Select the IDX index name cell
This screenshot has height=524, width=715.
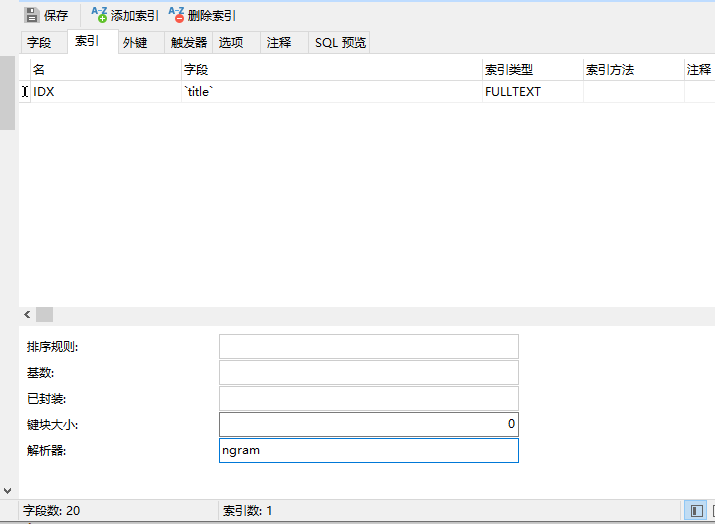pos(106,92)
